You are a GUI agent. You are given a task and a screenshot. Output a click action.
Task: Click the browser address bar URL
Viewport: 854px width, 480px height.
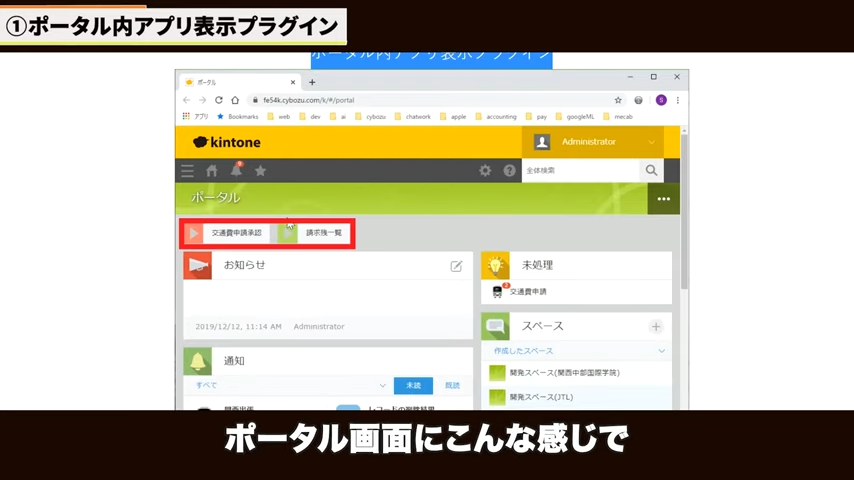(x=309, y=100)
